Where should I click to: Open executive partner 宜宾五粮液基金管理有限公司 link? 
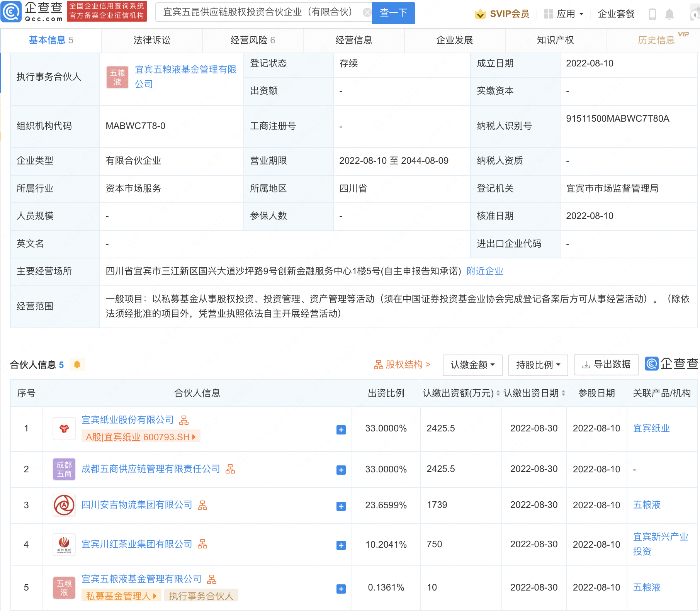point(185,77)
